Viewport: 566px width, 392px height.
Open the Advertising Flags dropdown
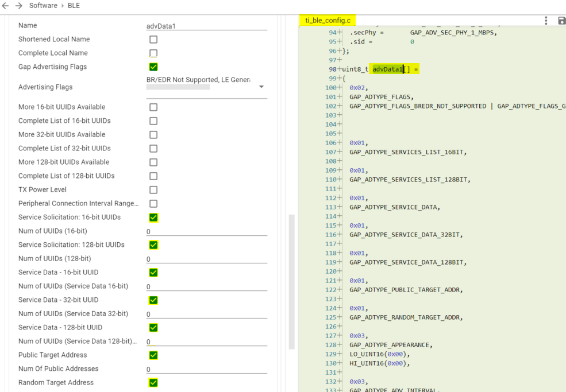click(261, 86)
